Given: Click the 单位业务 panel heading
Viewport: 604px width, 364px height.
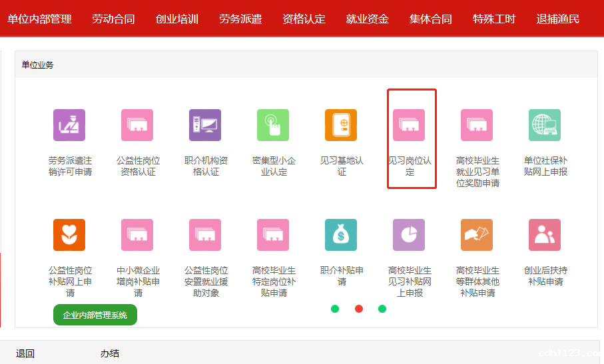Looking at the screenshot, I should [x=37, y=65].
